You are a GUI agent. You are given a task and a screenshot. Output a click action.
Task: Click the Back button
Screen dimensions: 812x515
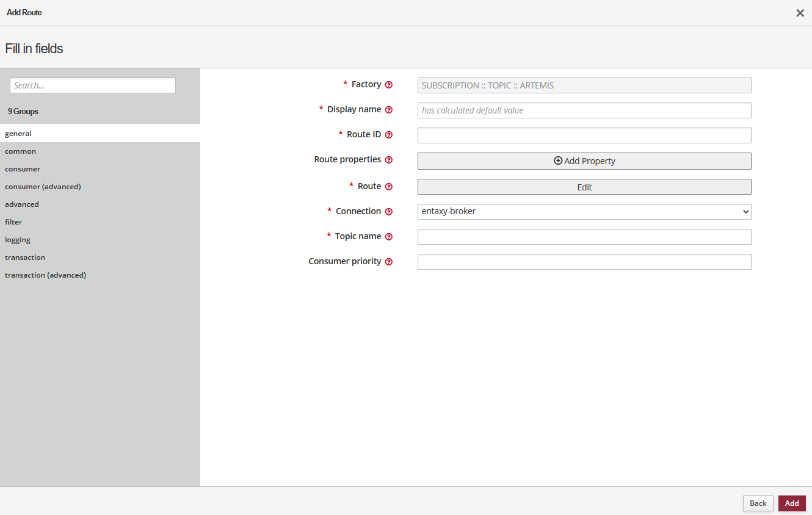tap(758, 503)
